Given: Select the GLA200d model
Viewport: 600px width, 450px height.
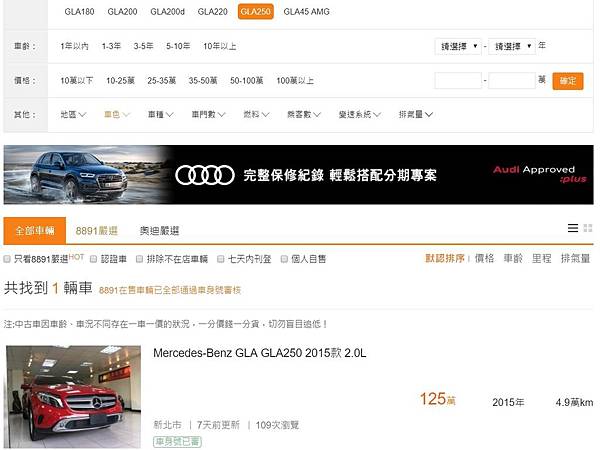Looking at the screenshot, I should [168, 12].
